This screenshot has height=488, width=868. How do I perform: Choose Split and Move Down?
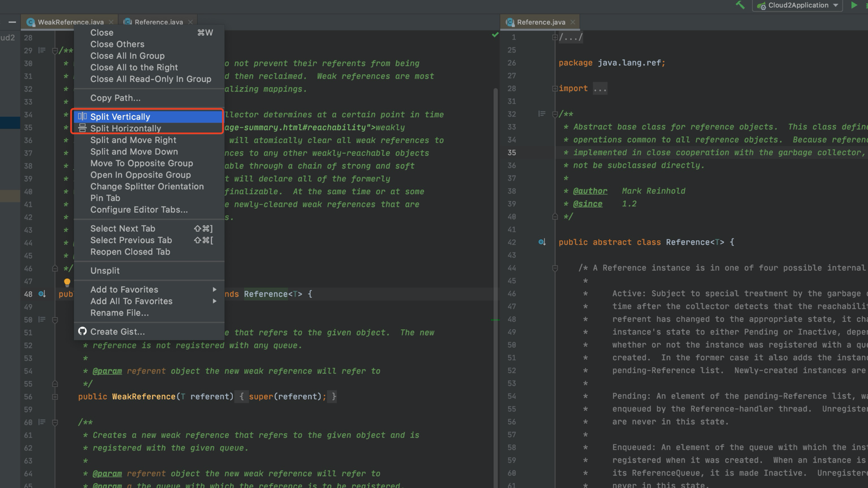coord(149,152)
